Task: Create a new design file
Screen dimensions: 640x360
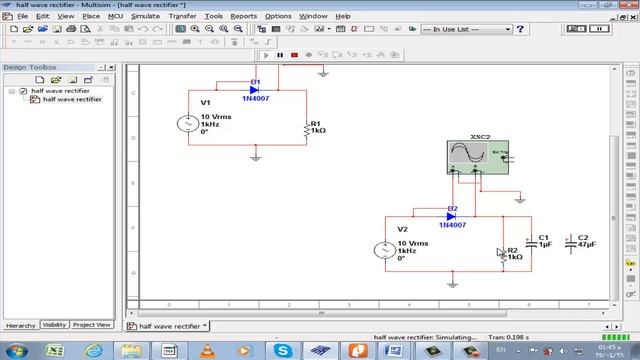Action: 14,29
